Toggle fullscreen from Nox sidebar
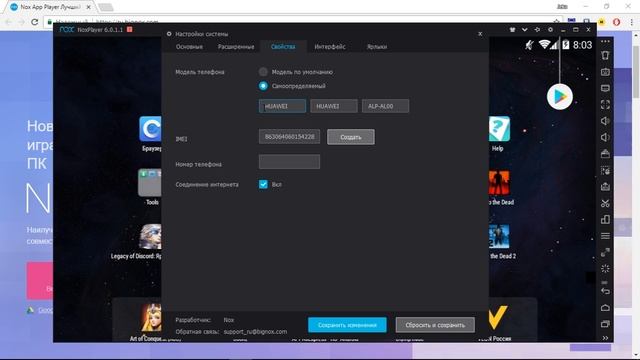640x360 pixels. (605, 104)
